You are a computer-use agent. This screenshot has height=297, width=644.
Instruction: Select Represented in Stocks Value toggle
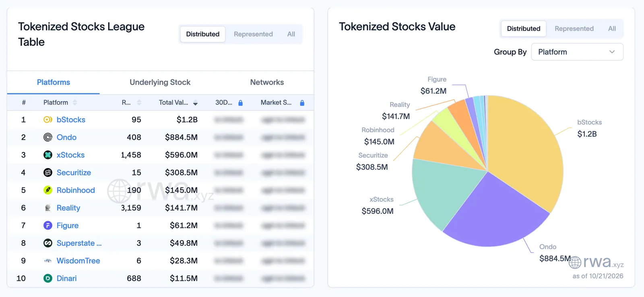click(574, 29)
